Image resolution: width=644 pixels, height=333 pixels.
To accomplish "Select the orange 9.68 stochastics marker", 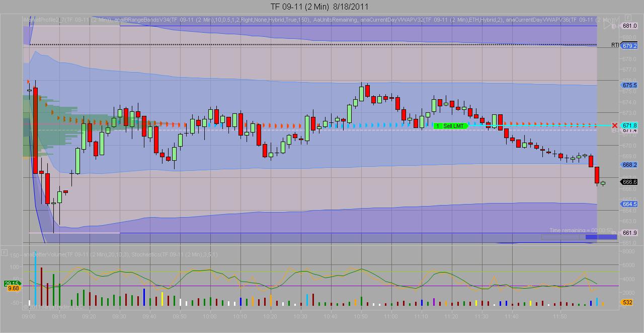I will point(14,289).
